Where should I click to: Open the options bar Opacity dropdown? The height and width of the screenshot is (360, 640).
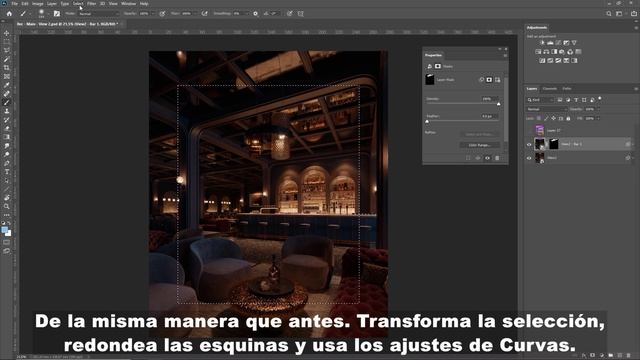[x=153, y=13]
